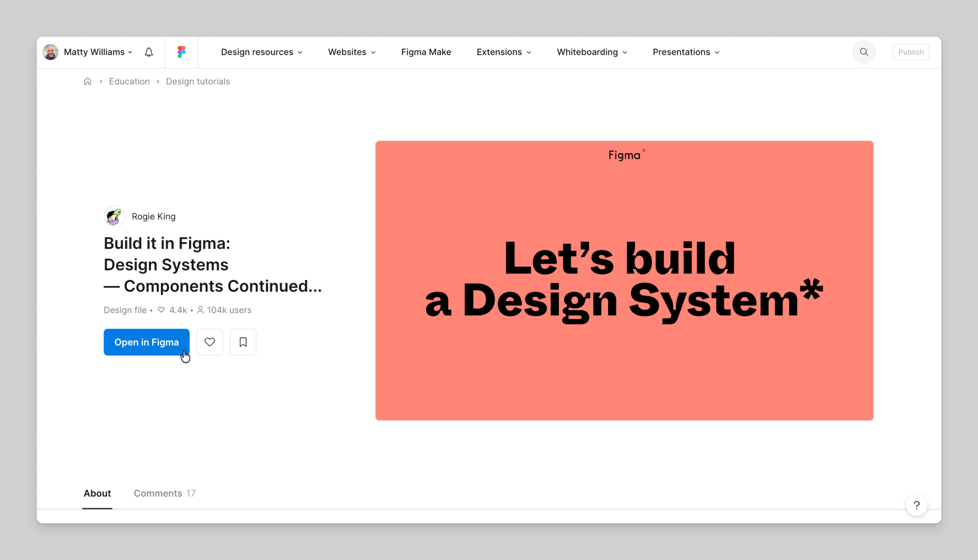Click the notifications bell icon
The image size is (978, 560).
(149, 52)
